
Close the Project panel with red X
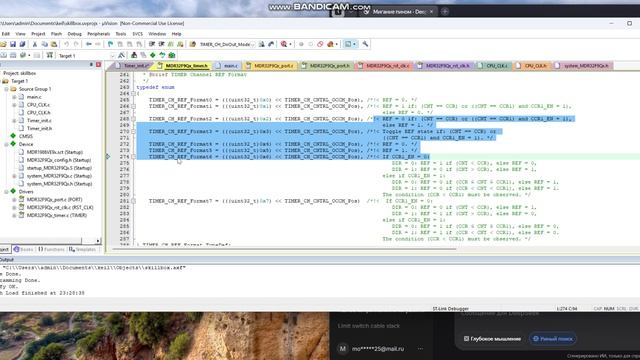click(x=98, y=65)
